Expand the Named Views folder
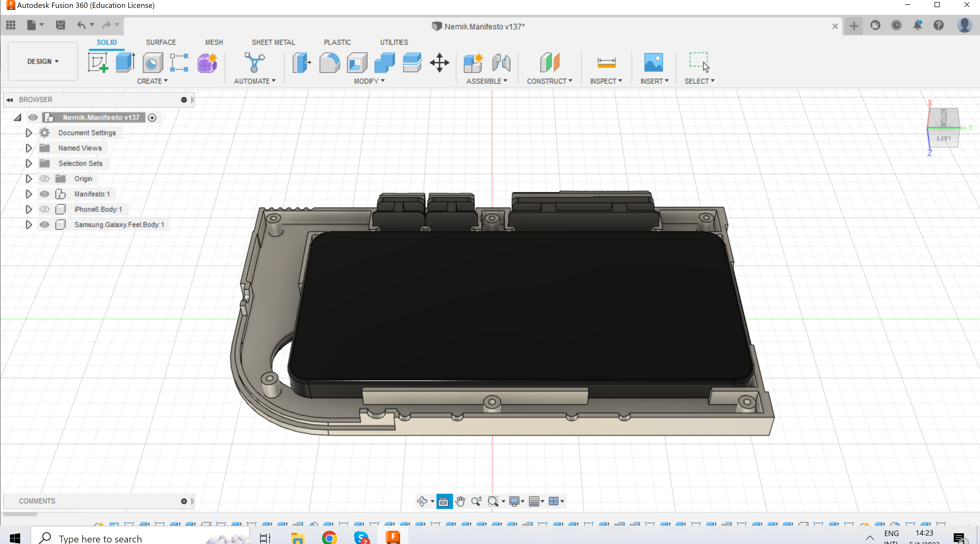This screenshot has width=980, height=544. 29,148
